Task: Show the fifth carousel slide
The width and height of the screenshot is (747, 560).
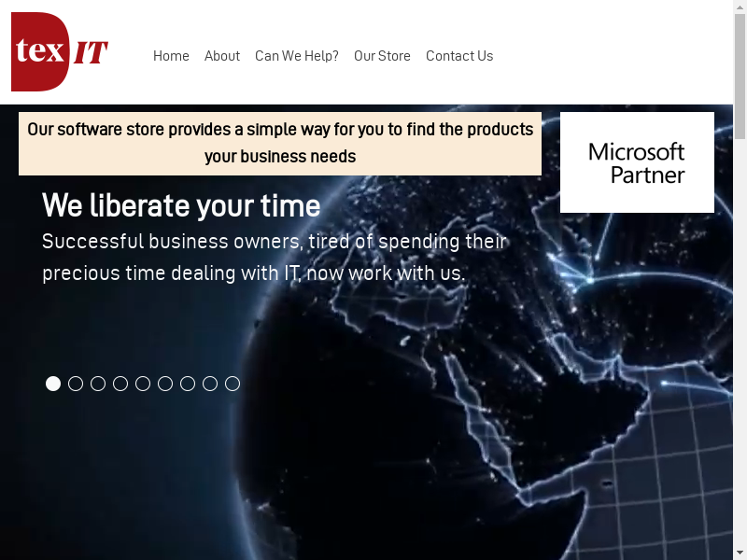Action: click(143, 384)
